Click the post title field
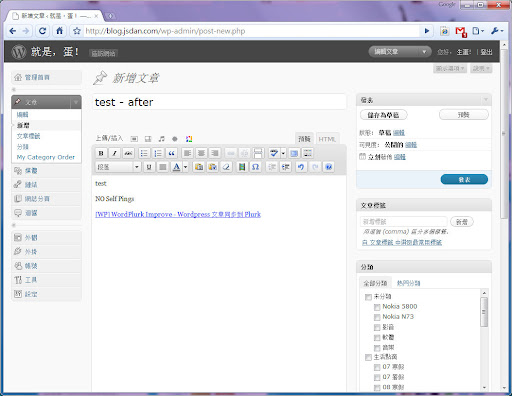This screenshot has height=396, width=512. 219,102
